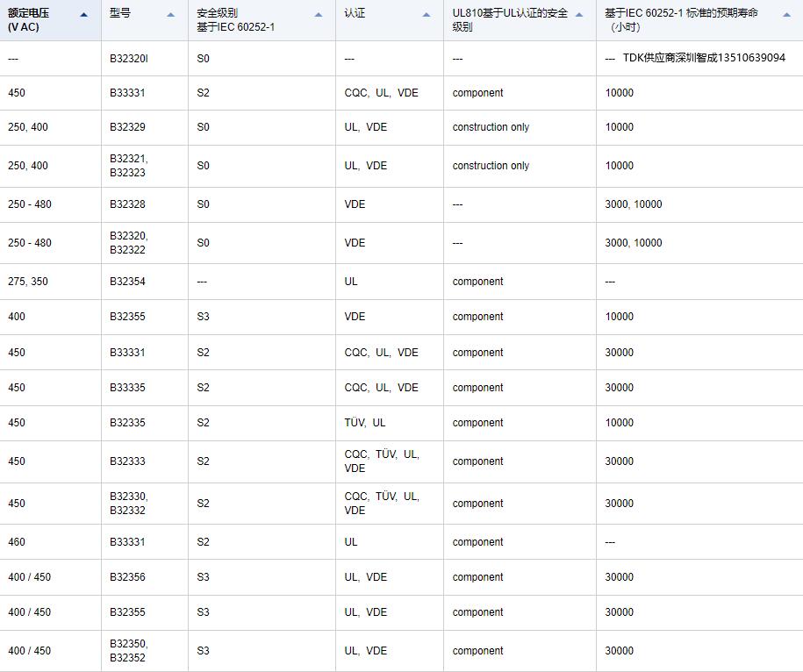Viewport: 803px width, 672px height.
Task: Click the 认证 header label
Action: (x=355, y=13)
